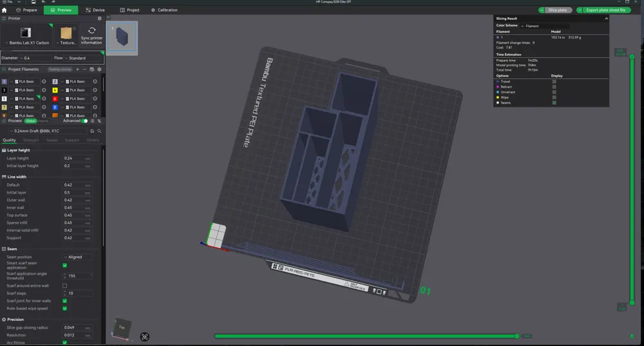Viewport: 644px width, 346px height.
Task: Save the 0.24mm Draft process preset
Action: tap(92, 131)
